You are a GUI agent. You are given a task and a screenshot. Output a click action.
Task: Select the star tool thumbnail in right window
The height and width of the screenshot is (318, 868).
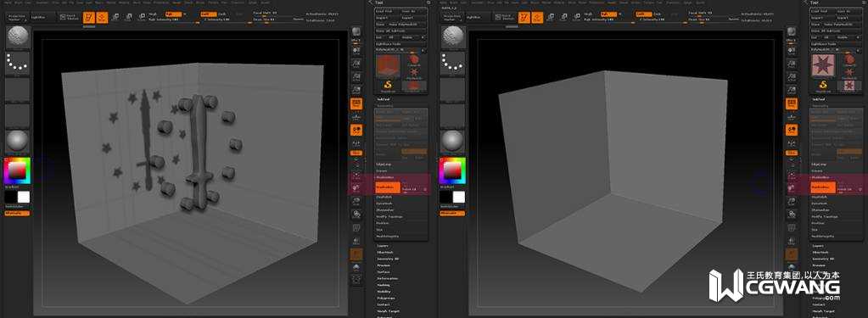tap(823, 65)
